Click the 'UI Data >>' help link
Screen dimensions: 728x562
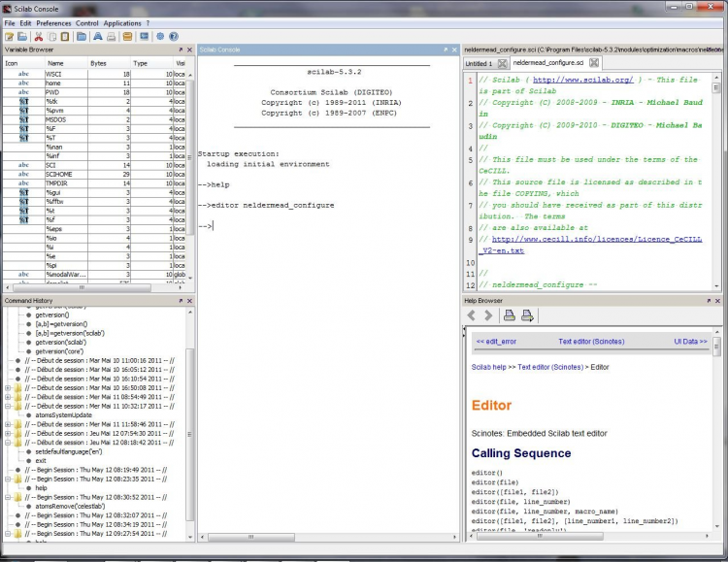click(x=690, y=342)
